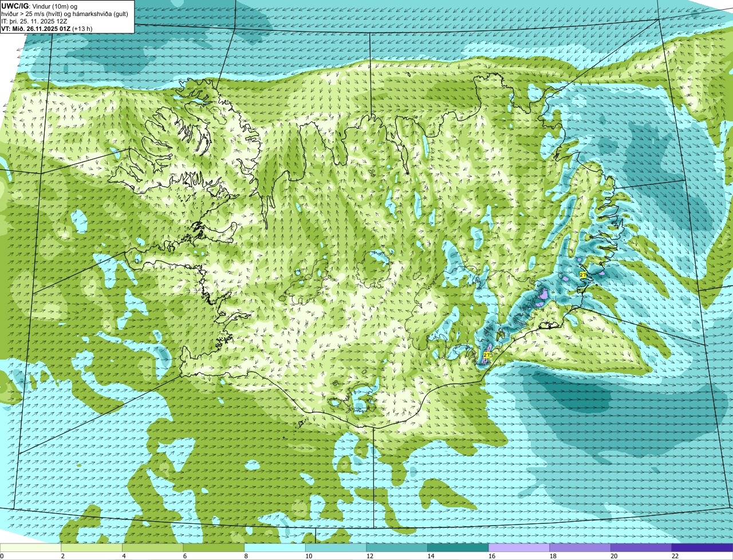Image resolution: width=733 pixels, height=560 pixels.
Task: Click the 'IT: þri. 25. 11. 2025 12Z' line
Action: 33,21
